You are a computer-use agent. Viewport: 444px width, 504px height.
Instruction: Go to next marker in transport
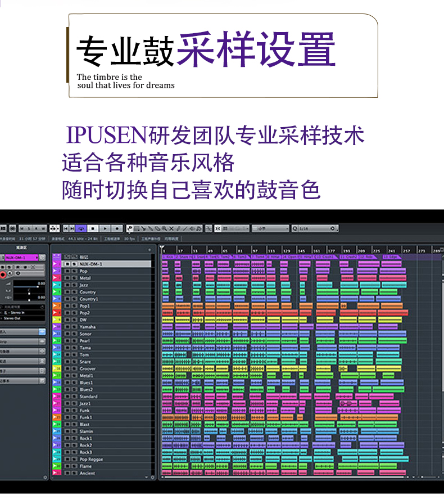tap(73, 228)
